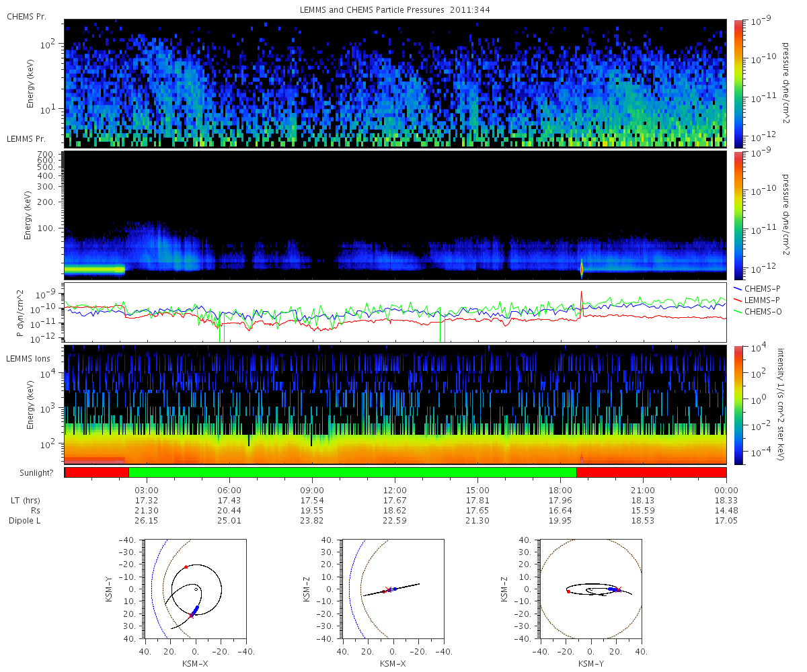Click the yellow-green band in LEMMS pressure panel
This screenshot has width=807, height=672.
pos(95,269)
